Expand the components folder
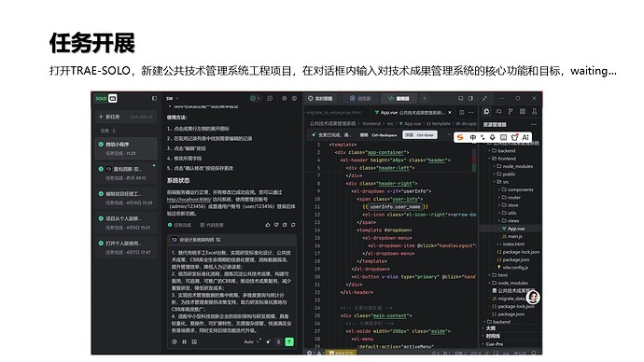 pos(517,189)
